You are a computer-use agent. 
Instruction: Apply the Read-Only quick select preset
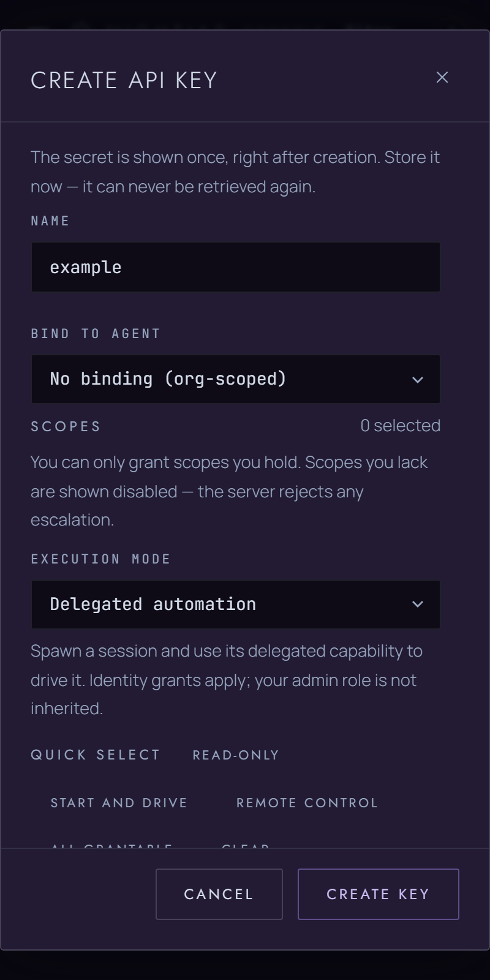click(x=236, y=755)
